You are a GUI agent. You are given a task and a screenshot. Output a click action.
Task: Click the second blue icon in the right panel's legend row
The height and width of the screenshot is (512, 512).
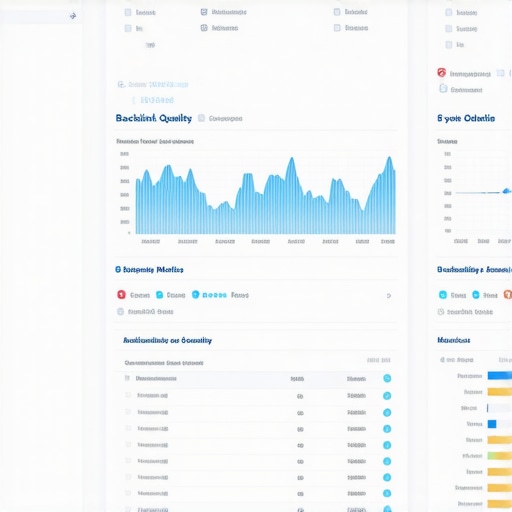coord(476,295)
